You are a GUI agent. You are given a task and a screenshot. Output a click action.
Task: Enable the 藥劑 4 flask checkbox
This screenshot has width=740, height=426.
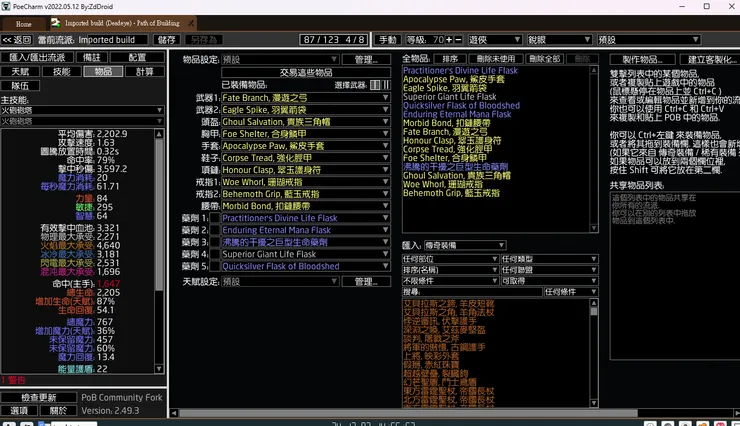coord(215,254)
